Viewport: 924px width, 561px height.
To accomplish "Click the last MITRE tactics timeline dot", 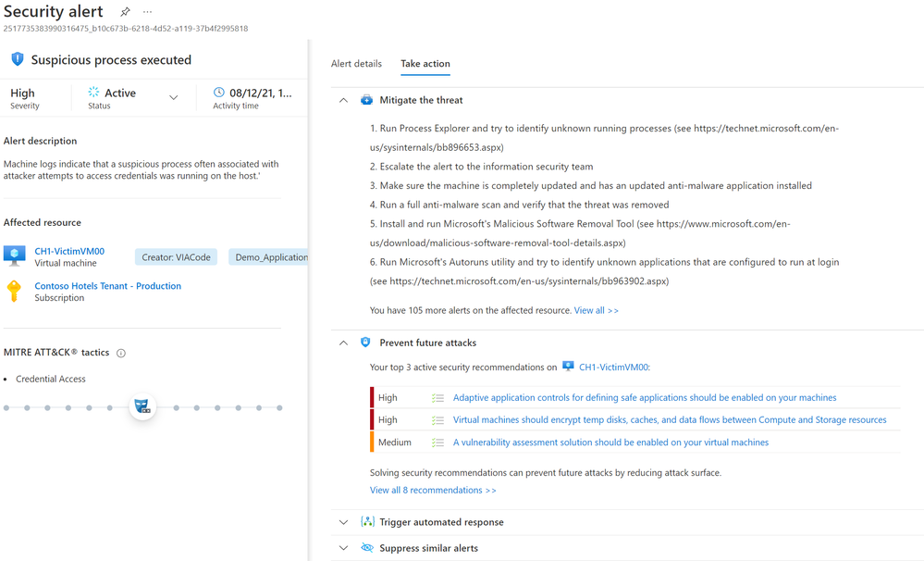I will tap(279, 407).
